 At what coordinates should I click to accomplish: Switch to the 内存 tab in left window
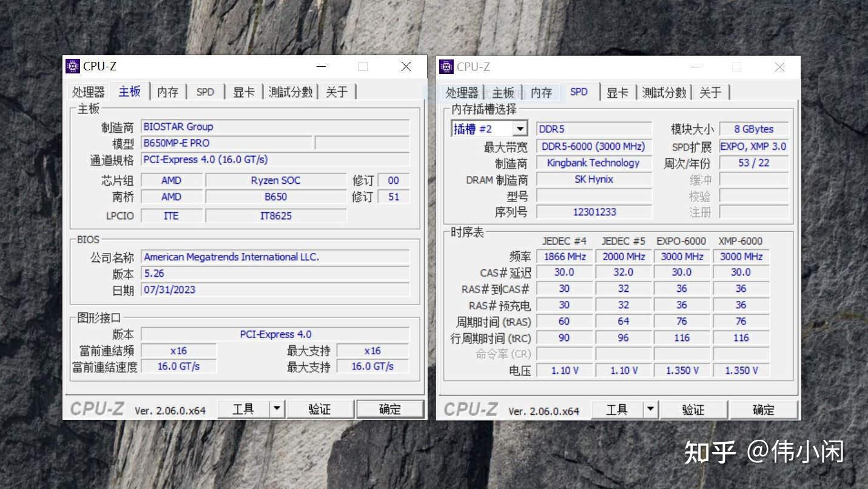pos(167,92)
